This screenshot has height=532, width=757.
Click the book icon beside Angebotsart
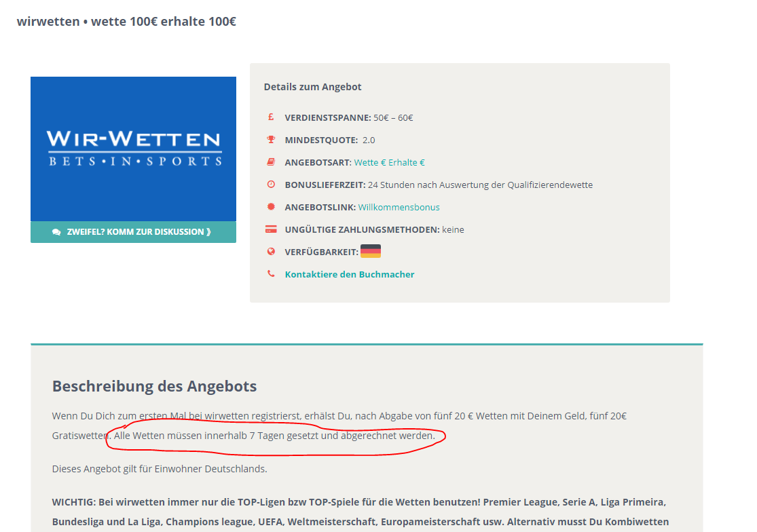[x=271, y=162]
